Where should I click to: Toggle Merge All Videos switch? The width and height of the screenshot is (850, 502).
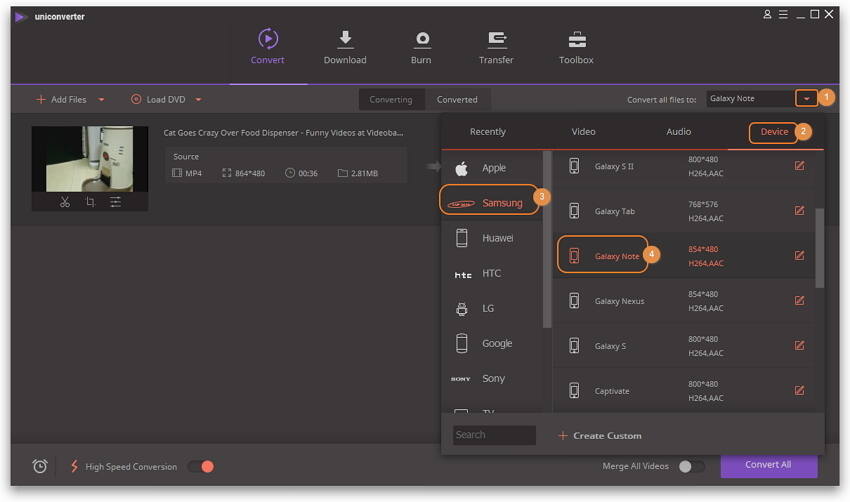[692, 466]
